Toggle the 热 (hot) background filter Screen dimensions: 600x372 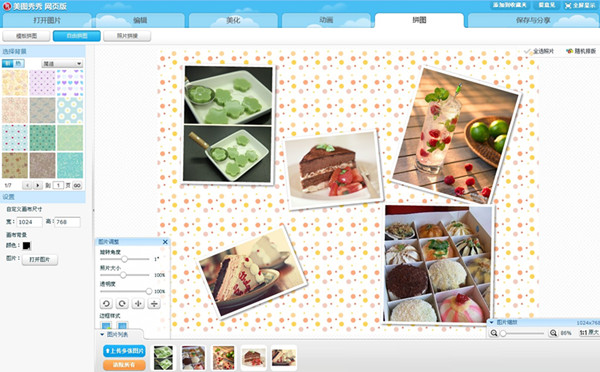(x=18, y=64)
